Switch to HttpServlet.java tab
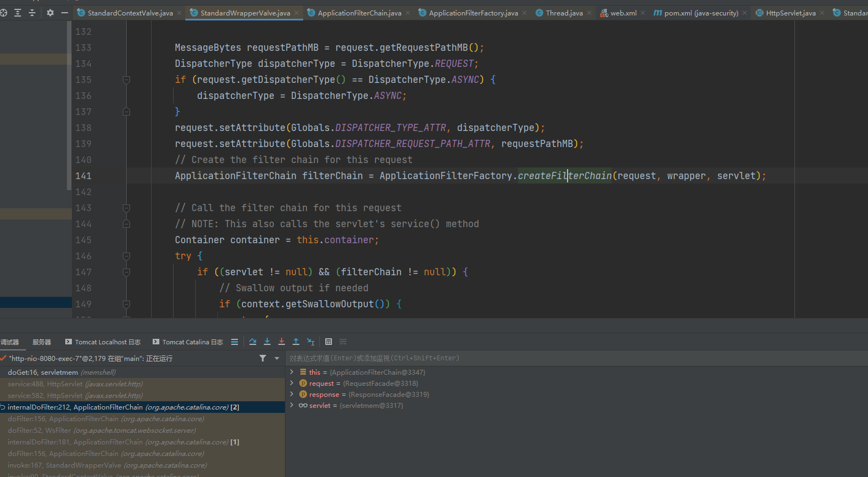The image size is (868, 477). pyautogui.click(x=791, y=13)
